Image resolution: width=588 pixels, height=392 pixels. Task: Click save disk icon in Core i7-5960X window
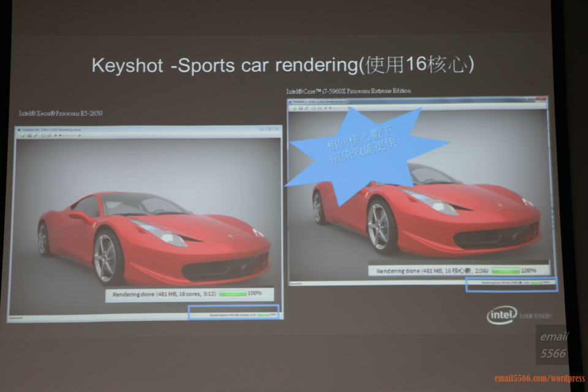pyautogui.click(x=301, y=108)
